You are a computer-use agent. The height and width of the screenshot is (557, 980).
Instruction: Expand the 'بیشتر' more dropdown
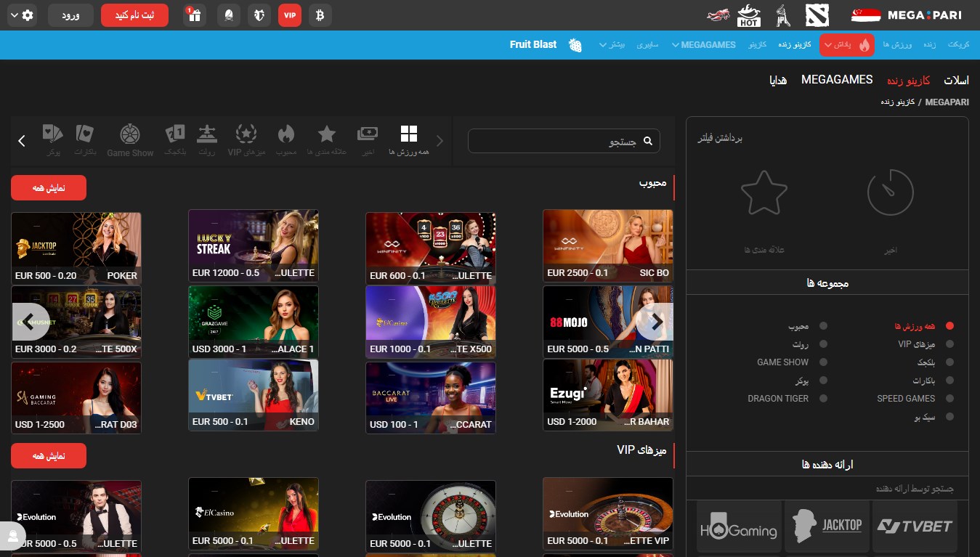pyautogui.click(x=612, y=45)
